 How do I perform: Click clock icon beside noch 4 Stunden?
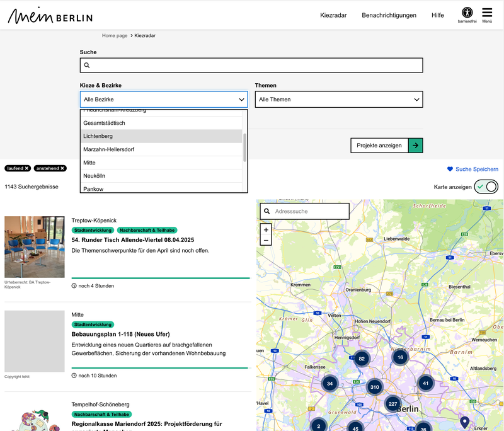click(x=74, y=285)
